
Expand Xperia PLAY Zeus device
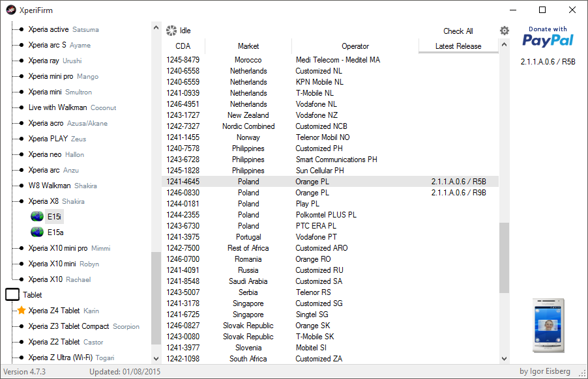tap(57, 139)
